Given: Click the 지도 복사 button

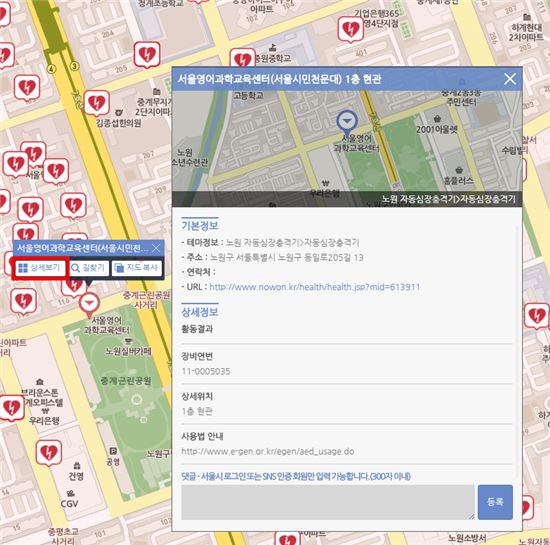Looking at the screenshot, I should click(x=137, y=268).
